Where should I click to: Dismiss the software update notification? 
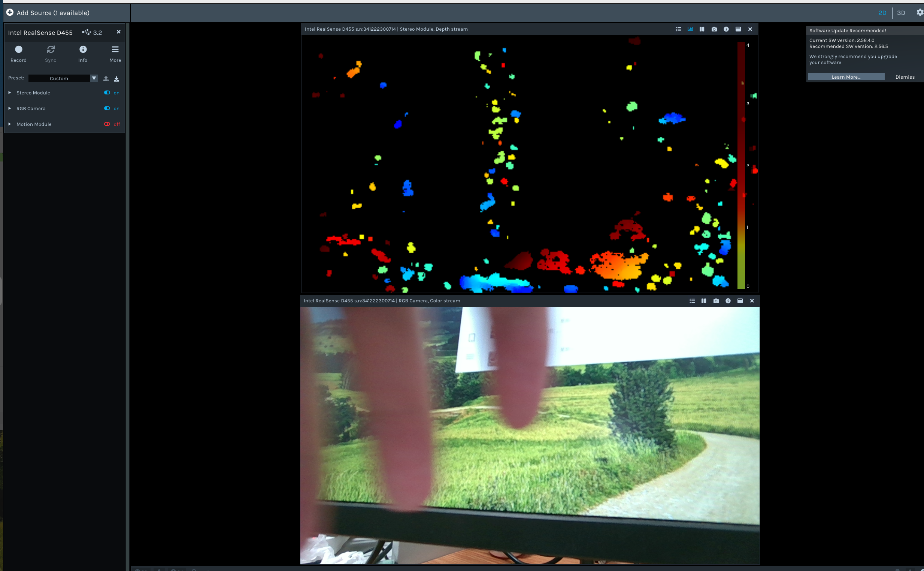[905, 77]
